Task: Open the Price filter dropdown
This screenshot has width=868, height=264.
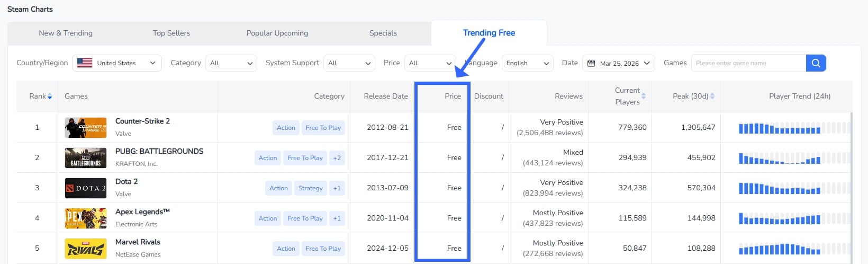Action: coord(430,63)
